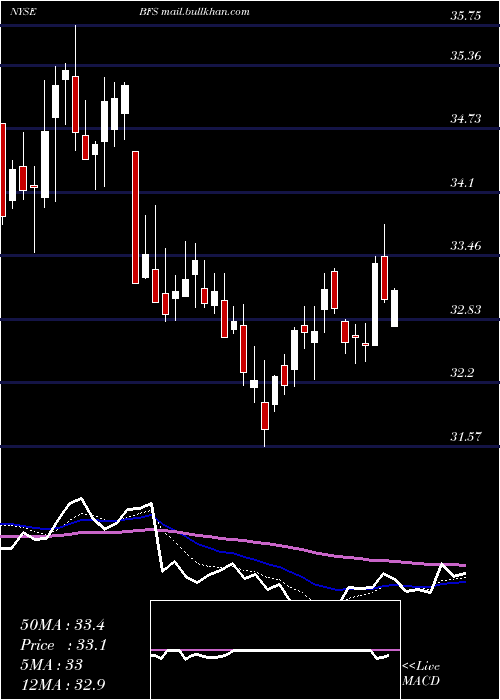Click the 5MA : 33 readout
This screenshot has height=700, width=500.
pyautogui.click(x=51, y=665)
